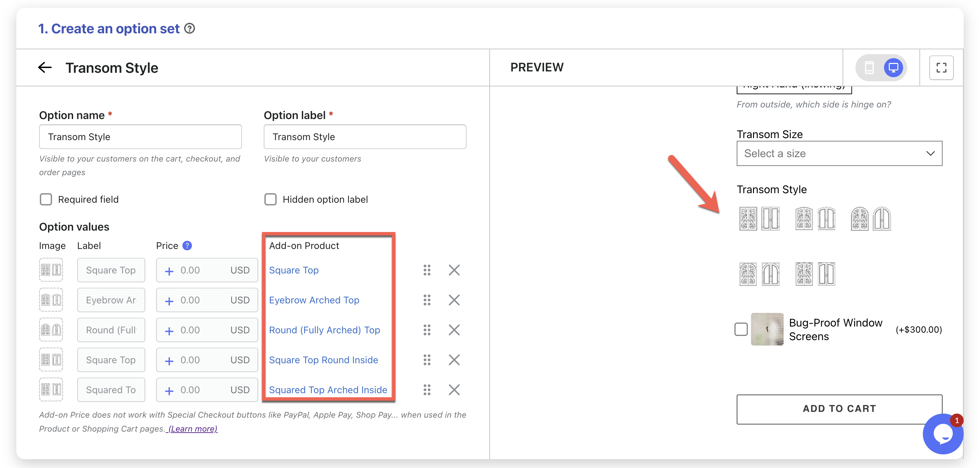Select first Transom Style swatch in preview

click(x=759, y=219)
